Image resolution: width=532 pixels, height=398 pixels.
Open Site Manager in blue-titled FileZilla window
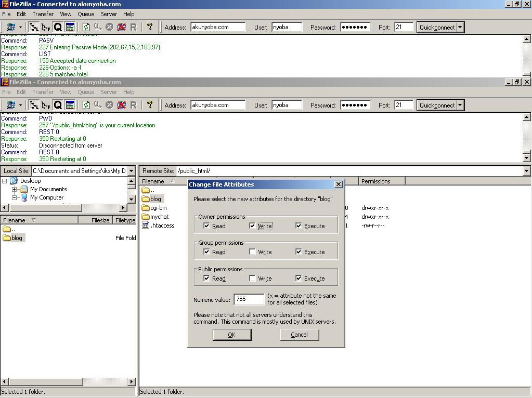coord(11,27)
